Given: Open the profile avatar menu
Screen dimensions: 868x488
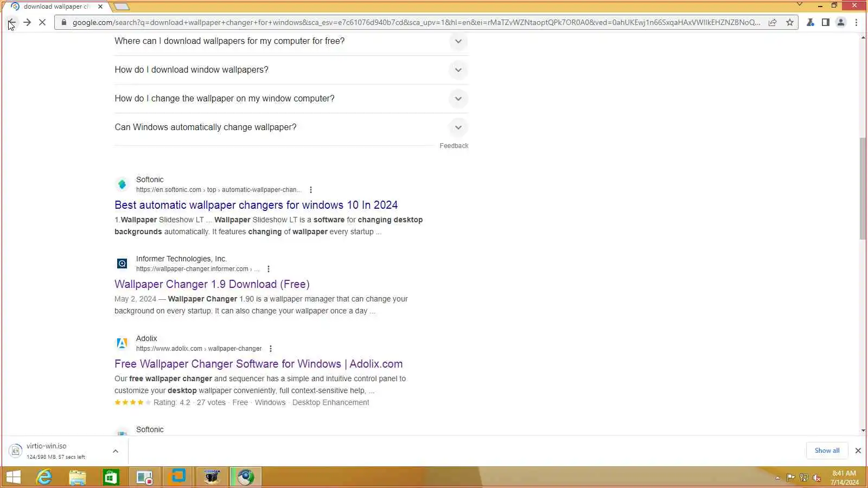Looking at the screenshot, I should click(x=841, y=22).
